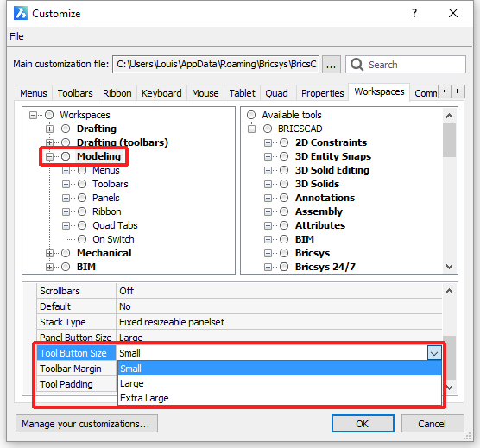Image resolution: width=480 pixels, height=448 pixels.
Task: Click the Annotations circle icon
Action: [x=284, y=198]
